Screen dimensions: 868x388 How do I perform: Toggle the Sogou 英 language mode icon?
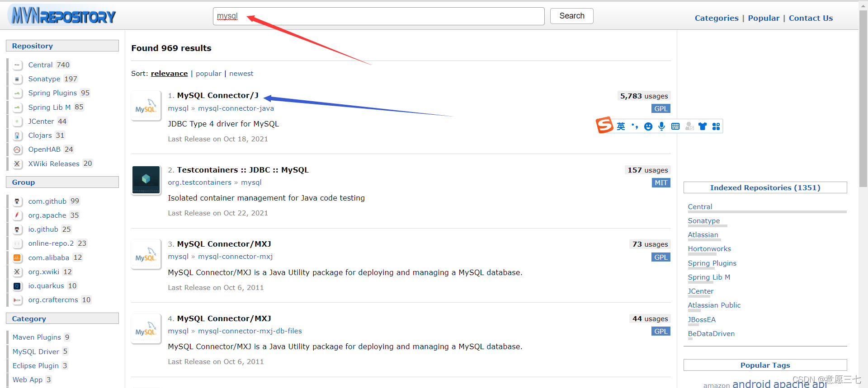(x=621, y=126)
